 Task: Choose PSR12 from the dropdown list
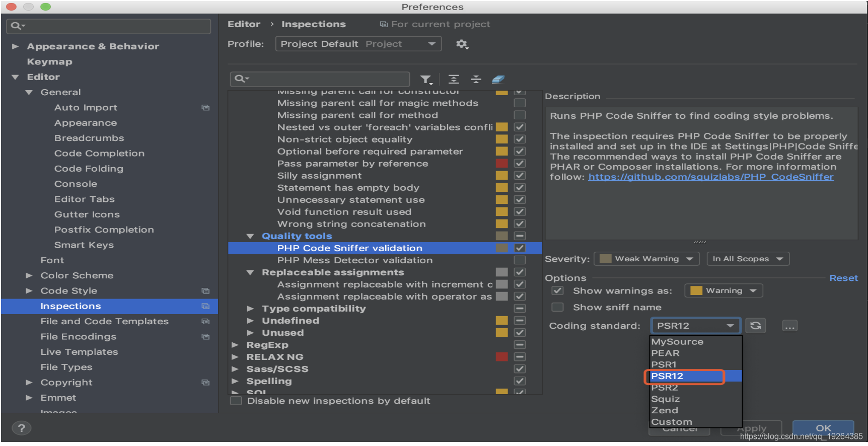[696, 377]
